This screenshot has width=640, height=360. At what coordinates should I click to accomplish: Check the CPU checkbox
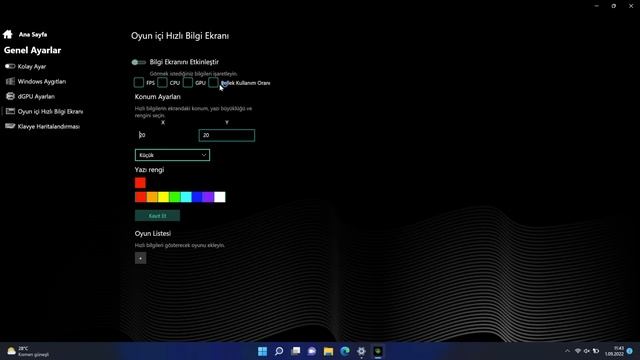[162, 82]
